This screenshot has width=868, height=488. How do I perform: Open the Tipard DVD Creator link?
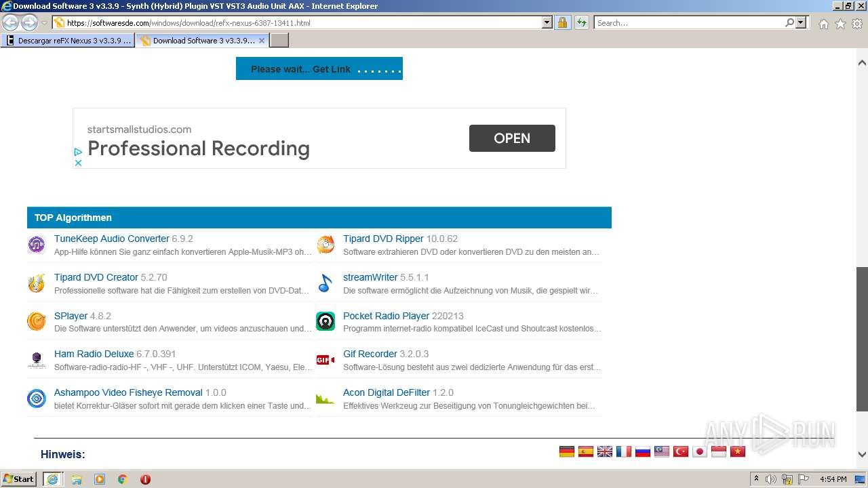tap(96, 277)
